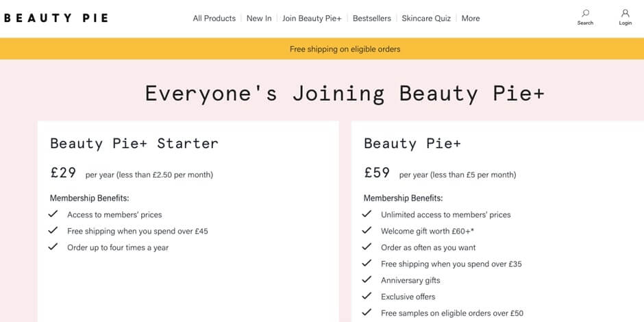Click the checkmark beside Free samples on eligible orders
Screen dimensions: 644x322
coord(367,312)
